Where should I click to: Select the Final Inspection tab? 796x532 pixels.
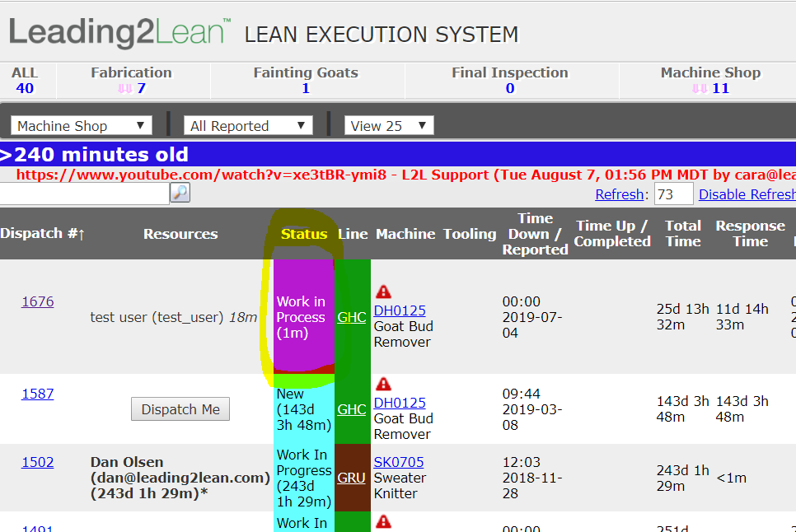[510, 81]
